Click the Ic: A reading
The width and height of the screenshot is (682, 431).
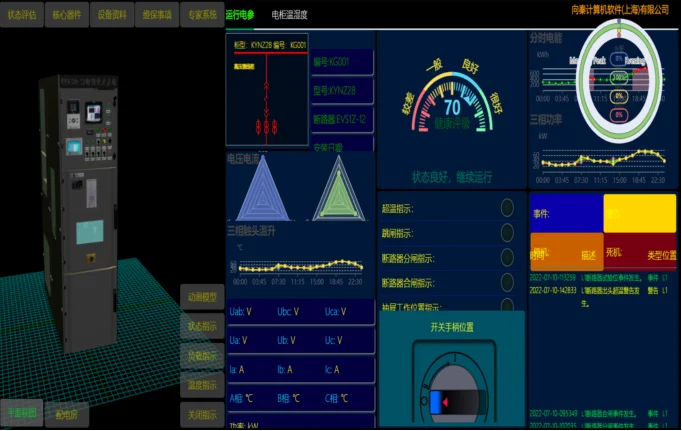click(332, 370)
